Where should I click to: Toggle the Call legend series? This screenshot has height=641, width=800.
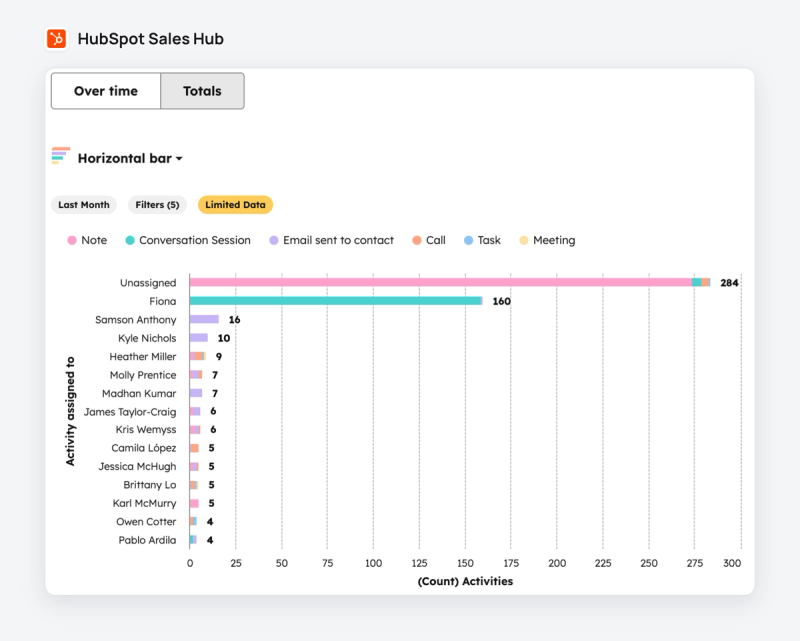(429, 240)
